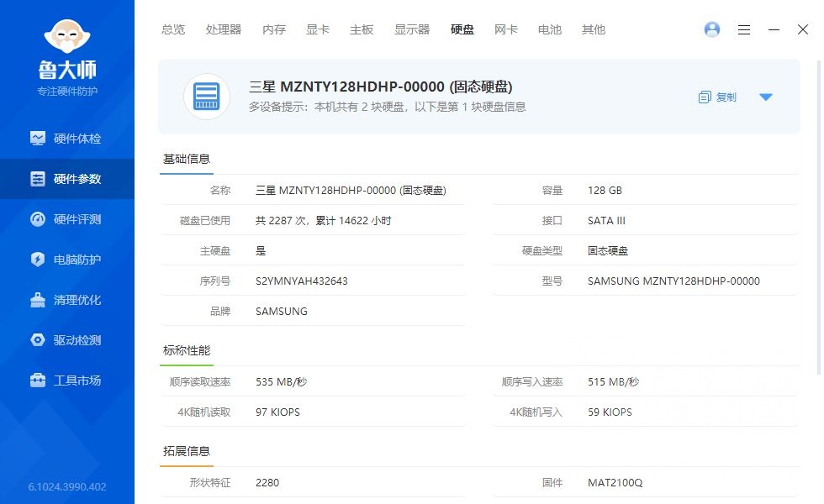
Task: Click the model value SAMSUNG MZNTY128HDHP-00000
Action: tap(673, 281)
